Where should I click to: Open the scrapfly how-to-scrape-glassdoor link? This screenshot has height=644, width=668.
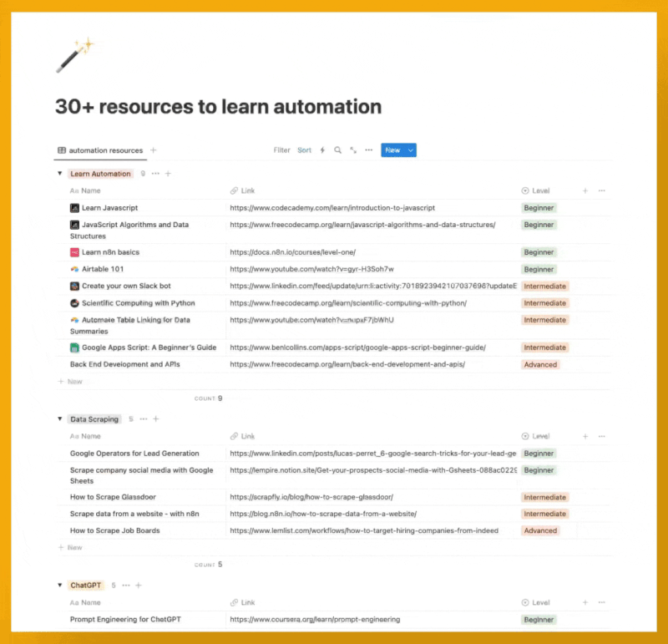(311, 497)
